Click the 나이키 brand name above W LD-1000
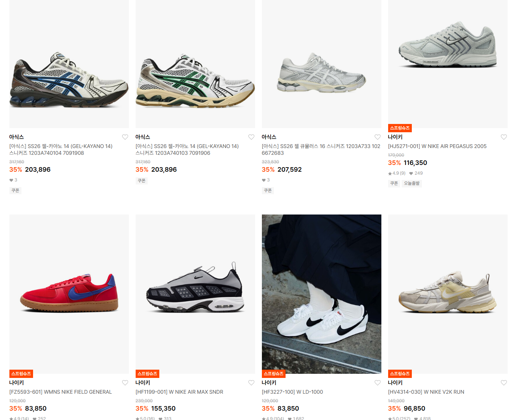Image resolution: width=511 pixels, height=420 pixels. [x=269, y=383]
